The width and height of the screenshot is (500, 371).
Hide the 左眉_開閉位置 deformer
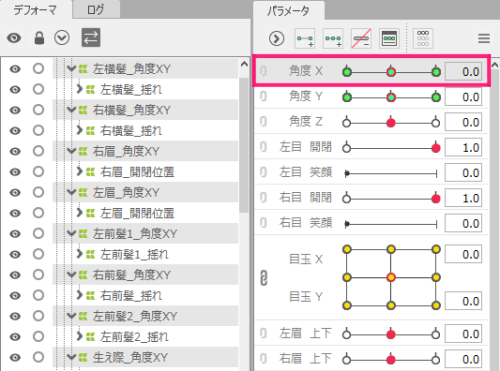tap(15, 213)
